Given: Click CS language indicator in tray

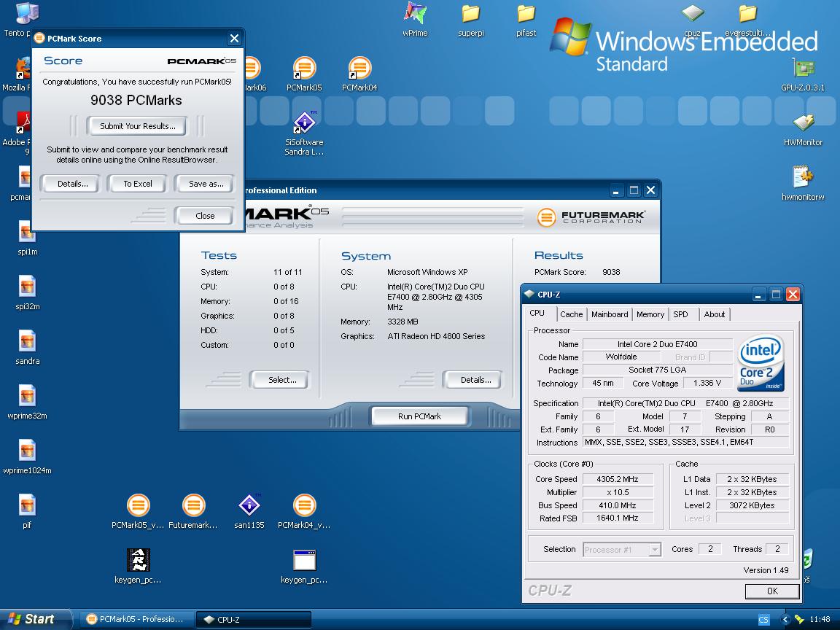Looking at the screenshot, I should pyautogui.click(x=763, y=620).
